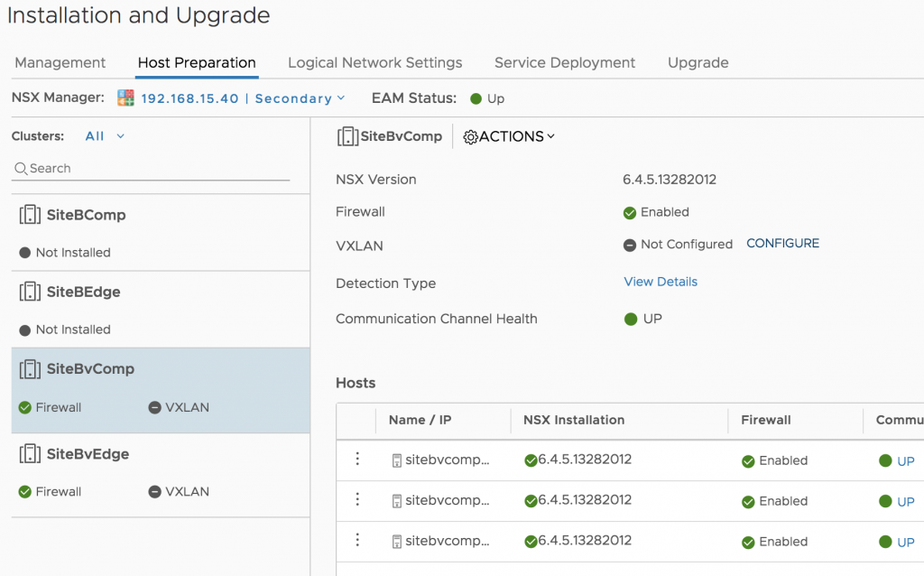Click the NSX Version value 6.4.5.13282012 in details

670,180
